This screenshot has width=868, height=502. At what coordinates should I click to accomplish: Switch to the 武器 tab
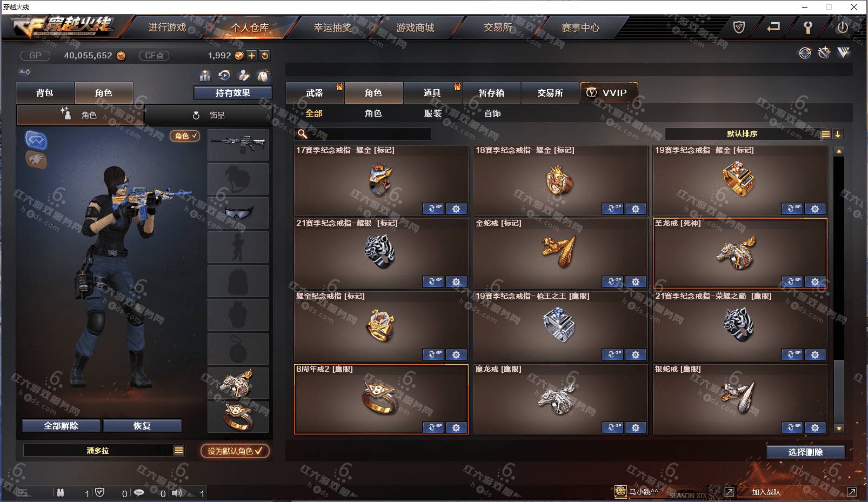[315, 93]
